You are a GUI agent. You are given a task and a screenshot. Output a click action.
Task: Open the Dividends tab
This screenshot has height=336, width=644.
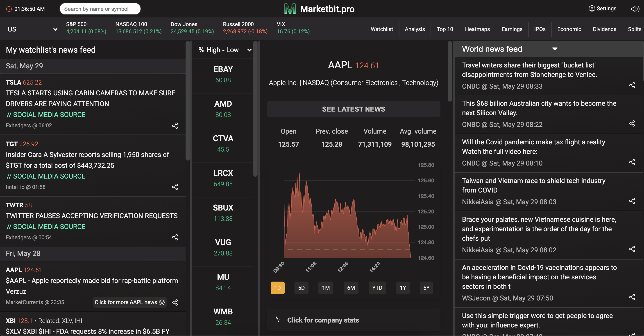coord(605,29)
